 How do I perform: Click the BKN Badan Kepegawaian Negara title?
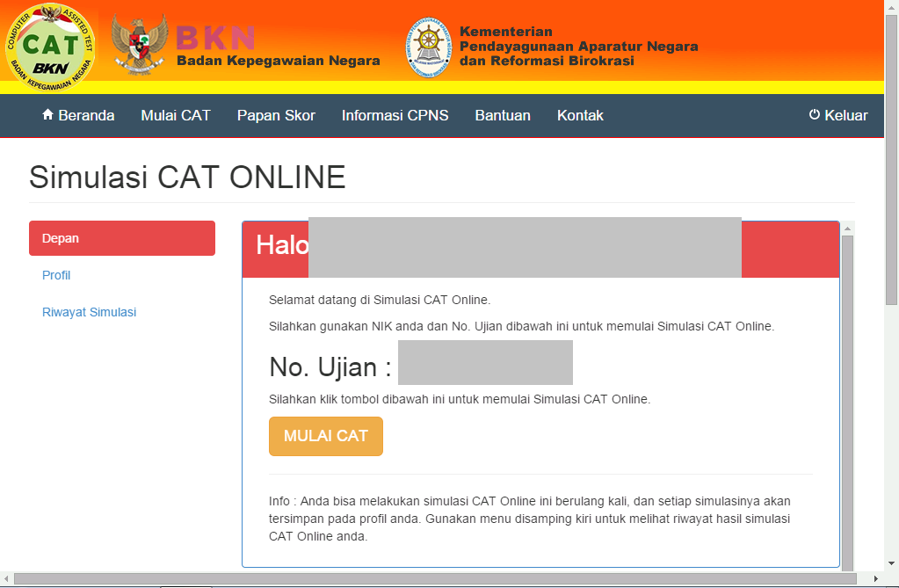click(278, 46)
